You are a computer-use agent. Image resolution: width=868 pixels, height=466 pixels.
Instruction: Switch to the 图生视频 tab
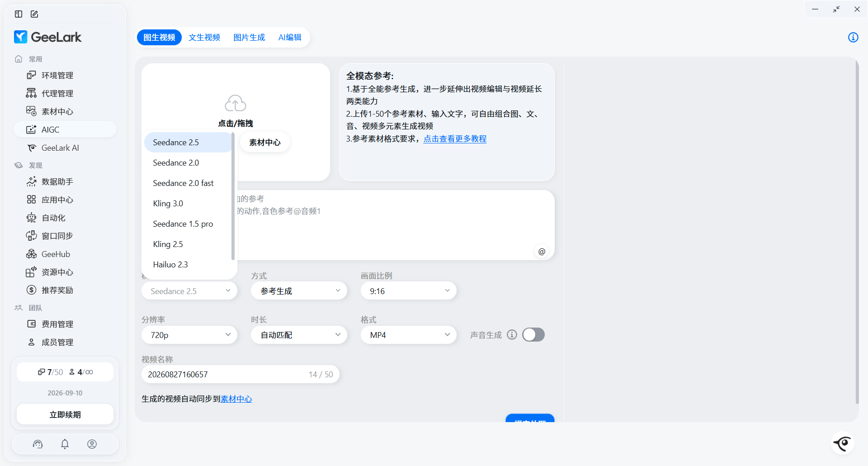[159, 37]
